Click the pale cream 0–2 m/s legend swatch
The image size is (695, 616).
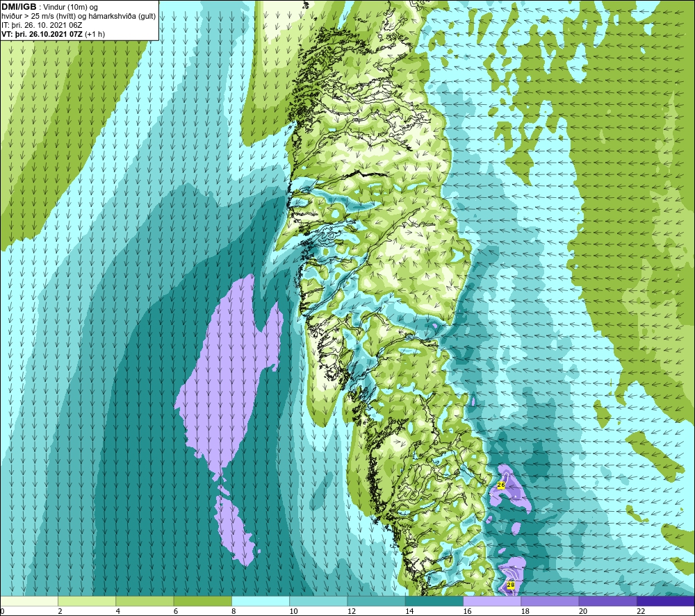(29, 601)
